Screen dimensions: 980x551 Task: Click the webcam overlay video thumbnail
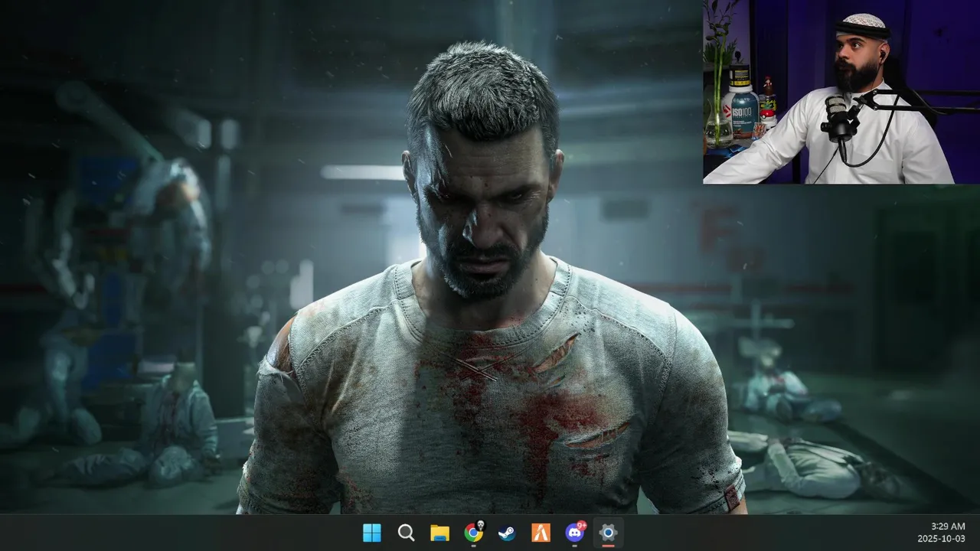(841, 92)
